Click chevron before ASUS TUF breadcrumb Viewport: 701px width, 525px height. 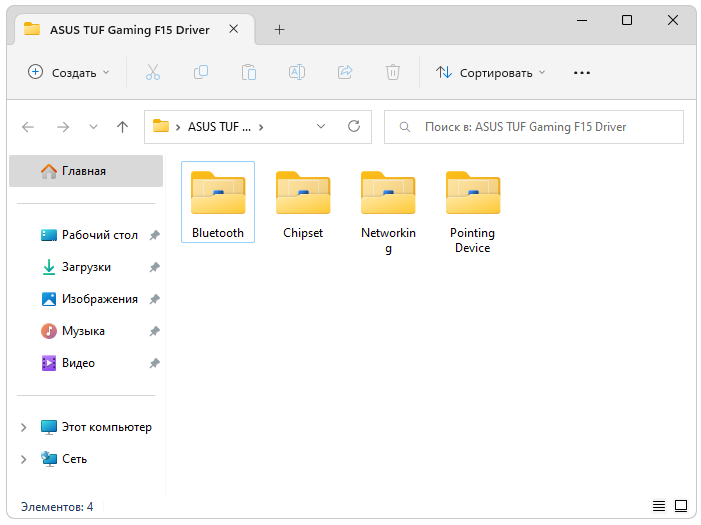point(178,127)
